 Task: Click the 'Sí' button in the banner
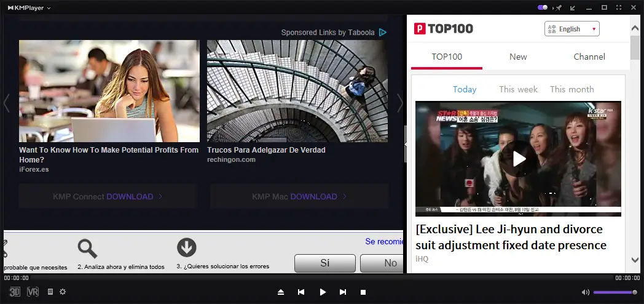coord(325,263)
